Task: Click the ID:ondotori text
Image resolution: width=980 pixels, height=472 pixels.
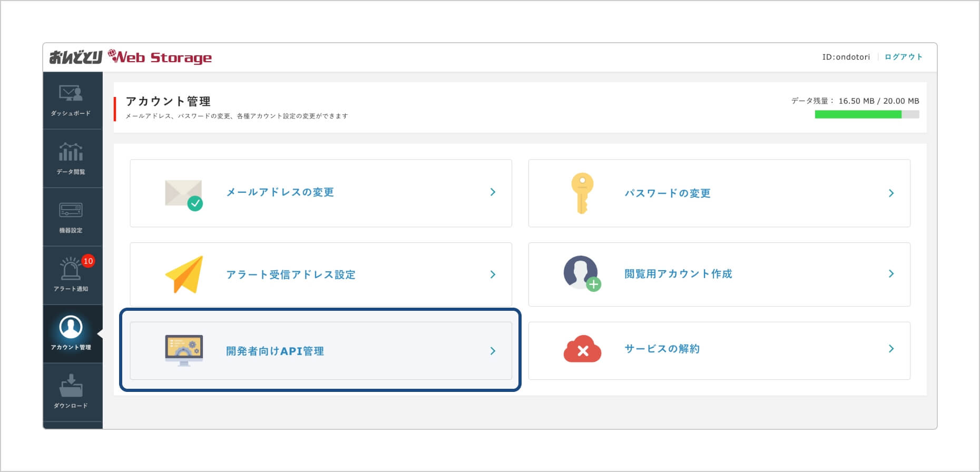Action: coord(846,57)
